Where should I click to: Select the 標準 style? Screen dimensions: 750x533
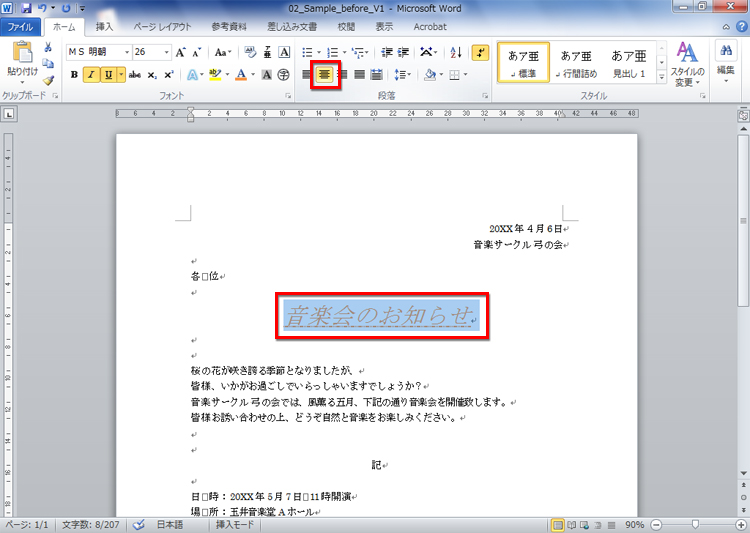pyautogui.click(x=523, y=63)
